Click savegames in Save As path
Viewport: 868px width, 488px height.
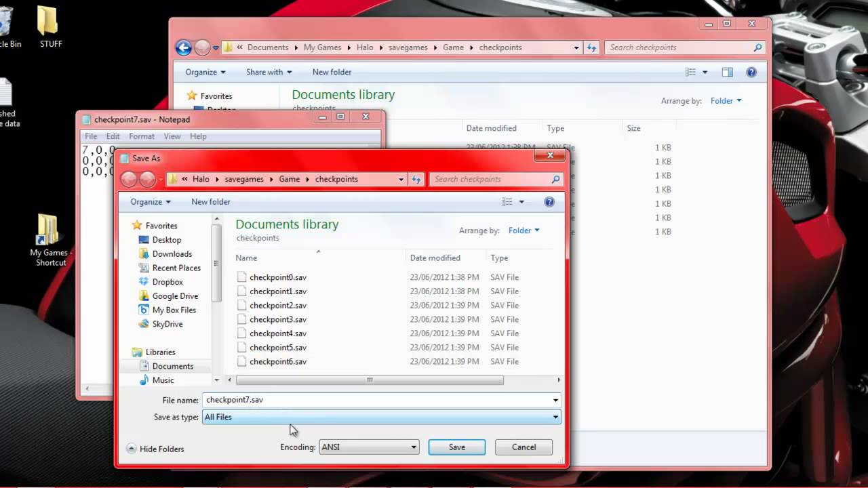(x=245, y=179)
